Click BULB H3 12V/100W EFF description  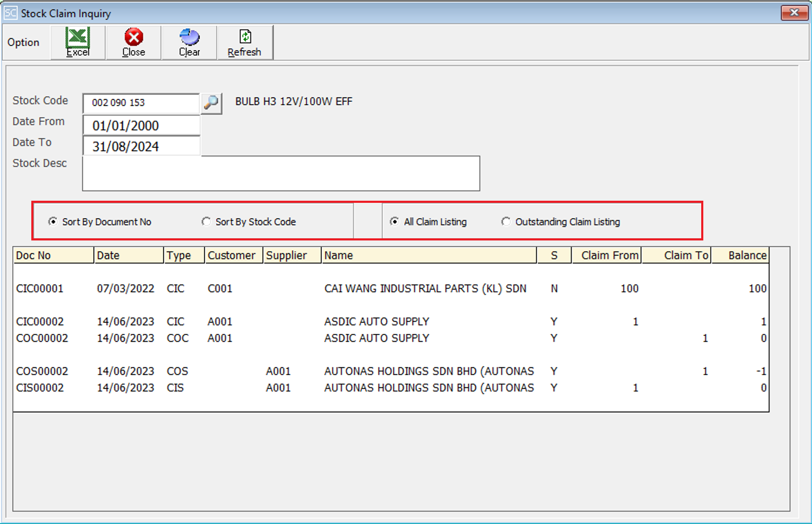tap(294, 101)
